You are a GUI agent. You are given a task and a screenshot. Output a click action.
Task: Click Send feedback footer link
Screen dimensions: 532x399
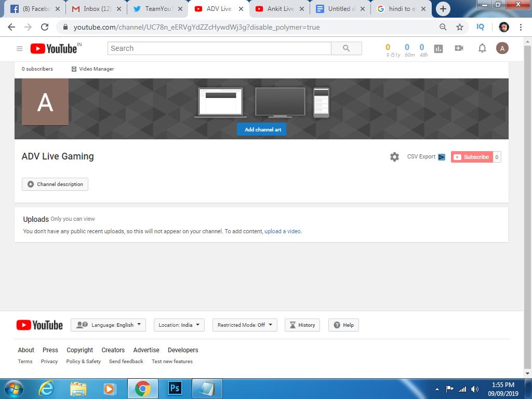pos(126,362)
